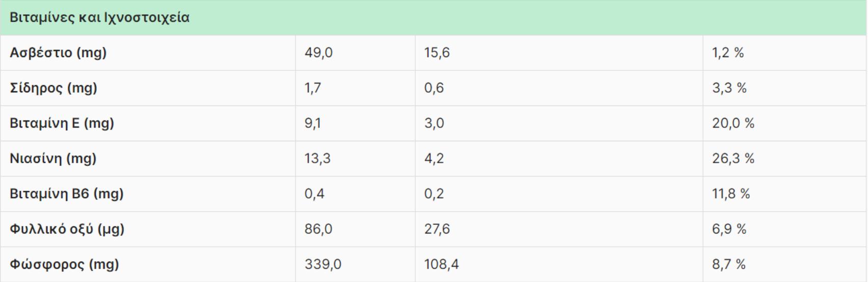Click the 'Βιταμίνες και Ιχνοστοιχεία' section header
Image resolution: width=868 pixels, height=282 pixels.
tap(100, 18)
